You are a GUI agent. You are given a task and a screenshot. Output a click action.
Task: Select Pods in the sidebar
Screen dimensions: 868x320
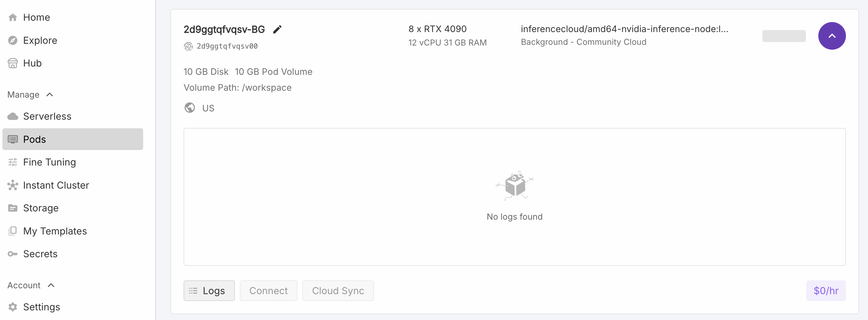point(34,139)
